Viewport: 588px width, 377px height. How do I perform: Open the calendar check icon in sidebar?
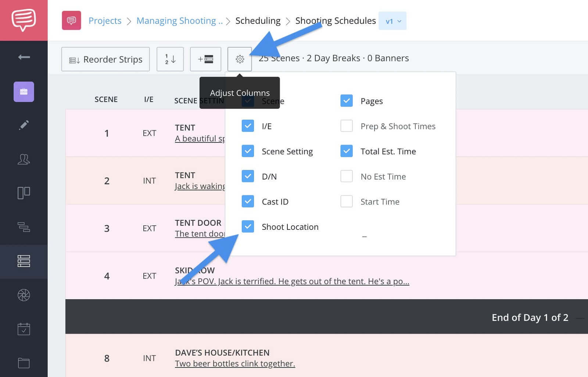[x=24, y=329]
